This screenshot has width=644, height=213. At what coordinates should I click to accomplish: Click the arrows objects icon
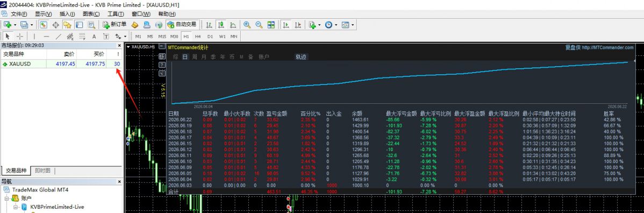118,36
